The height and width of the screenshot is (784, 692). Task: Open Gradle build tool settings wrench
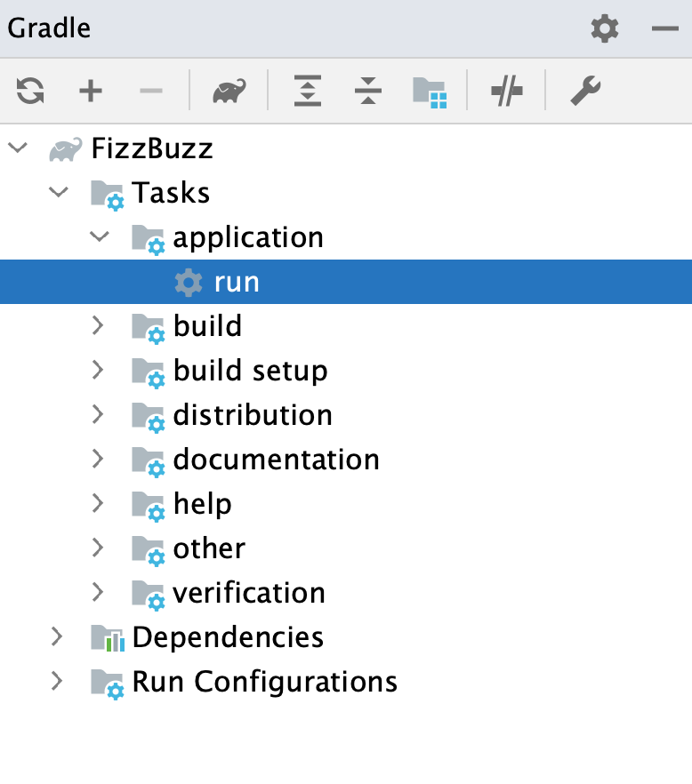pos(585,91)
